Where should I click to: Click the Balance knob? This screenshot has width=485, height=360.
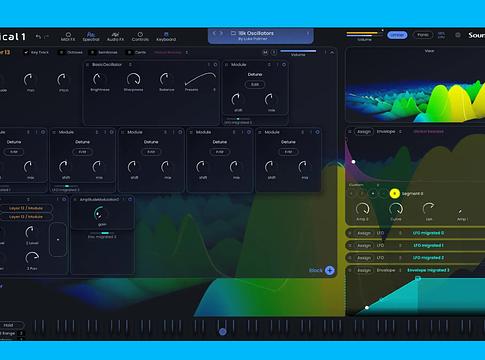[166, 79]
